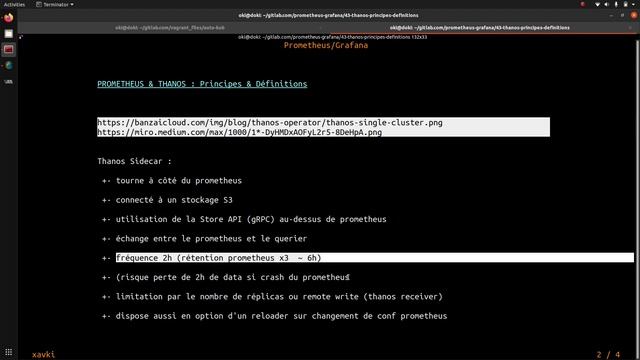Switch to the 43-thanos-principes-definitions tab
The height and width of the screenshot is (360, 640).
point(480,28)
